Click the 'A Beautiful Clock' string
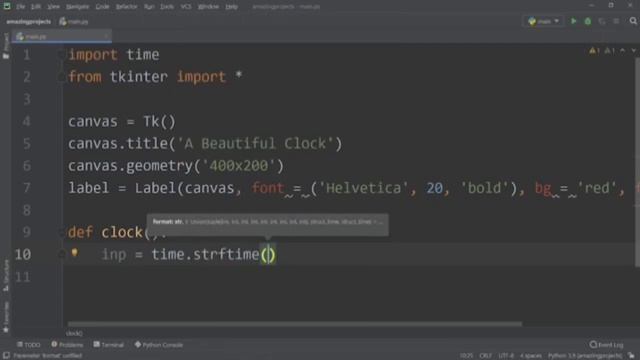640x360 pixels. [256, 144]
